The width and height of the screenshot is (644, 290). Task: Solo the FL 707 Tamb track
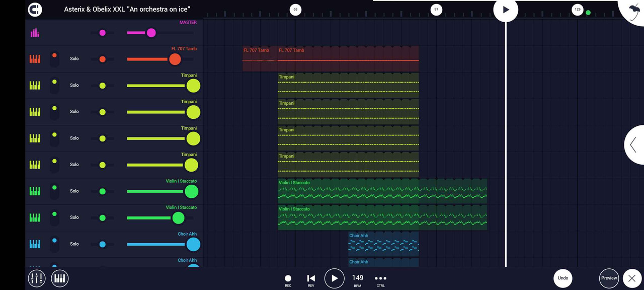[74, 59]
